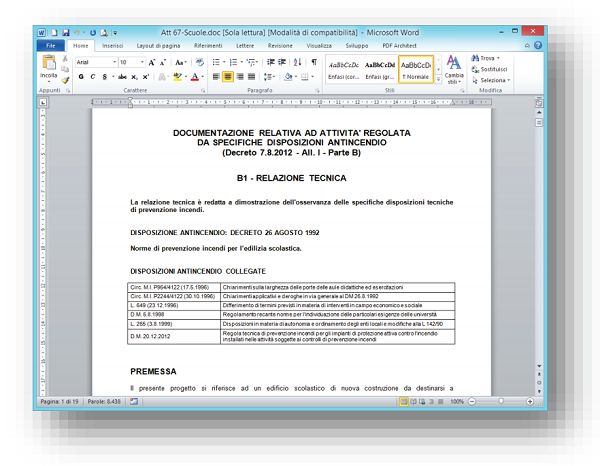Image resolution: width=600 pixels, height=466 pixels.
Task: Open the Inserisci ribbon tab
Action: pyautogui.click(x=112, y=45)
